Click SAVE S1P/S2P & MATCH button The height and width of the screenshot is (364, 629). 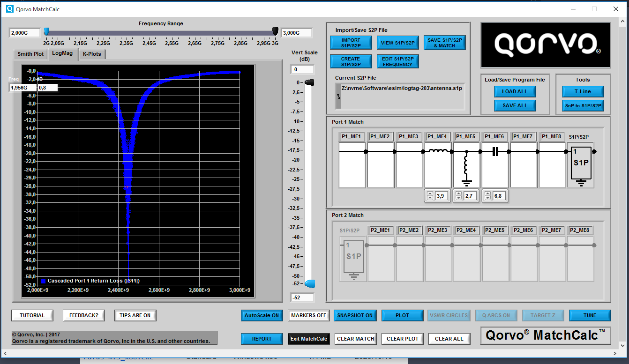coord(445,43)
